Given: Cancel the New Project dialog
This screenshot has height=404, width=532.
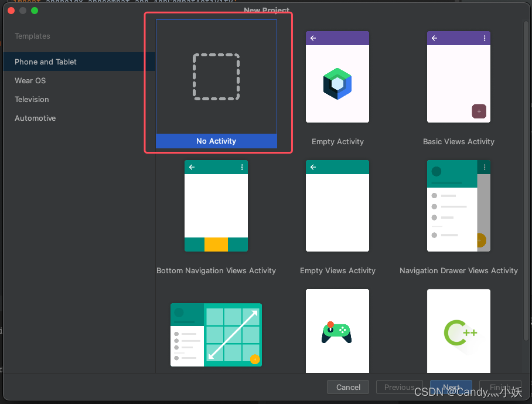Looking at the screenshot, I should (347, 387).
